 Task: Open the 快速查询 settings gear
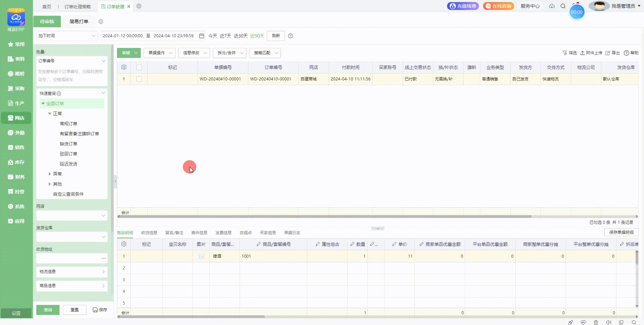[59, 93]
